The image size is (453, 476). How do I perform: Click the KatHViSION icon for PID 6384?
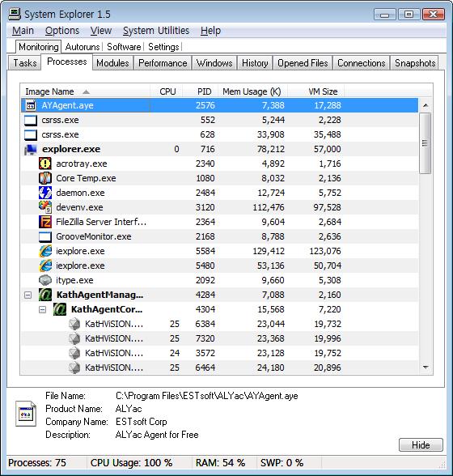(74, 324)
